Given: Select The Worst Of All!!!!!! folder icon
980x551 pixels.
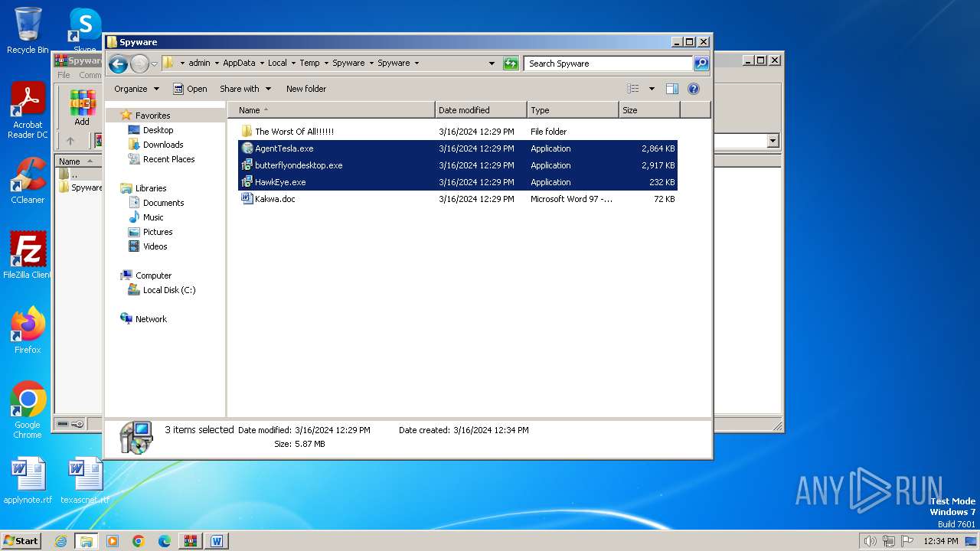Looking at the screenshot, I should (247, 132).
